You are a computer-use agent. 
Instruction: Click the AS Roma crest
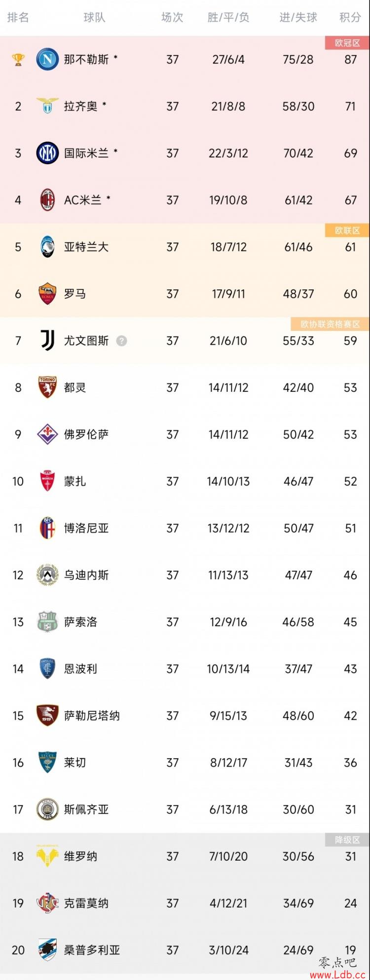[47, 294]
